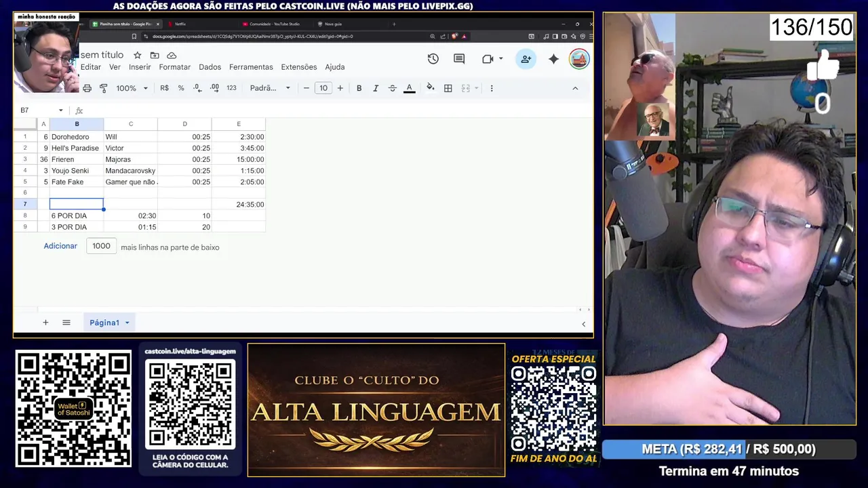The width and height of the screenshot is (868, 488).
Task: Open the toolbar more options menu
Action: point(492,88)
